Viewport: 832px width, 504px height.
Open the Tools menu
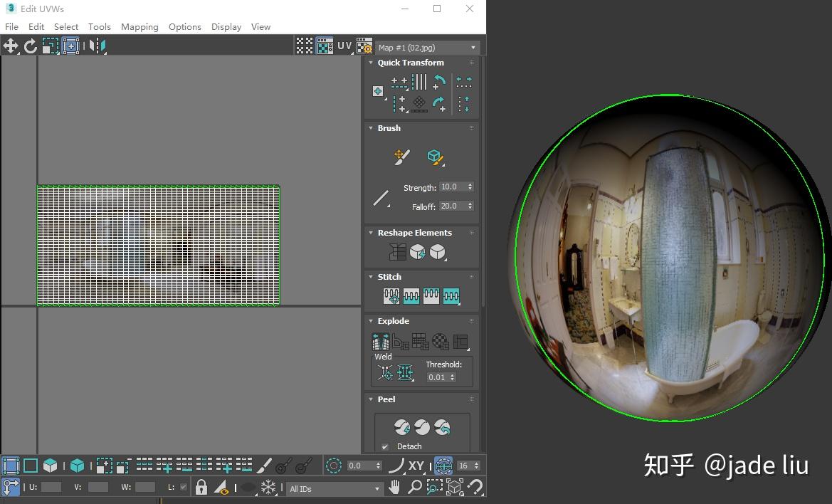99,26
